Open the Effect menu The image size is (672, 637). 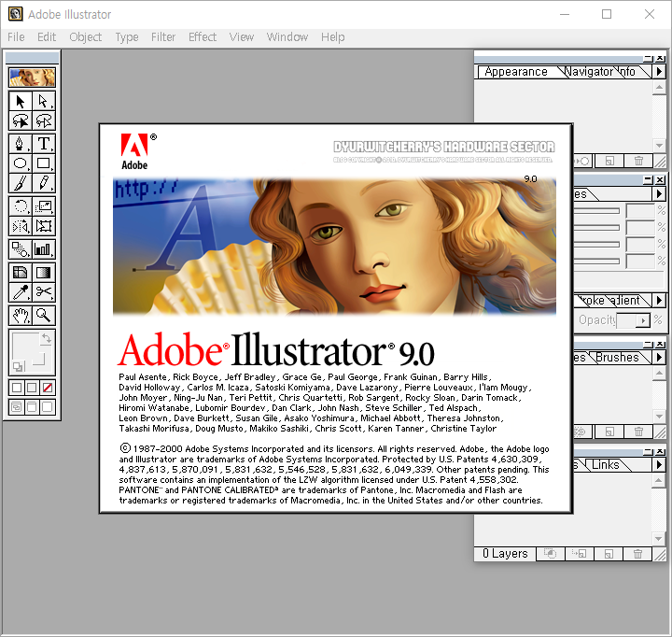[x=203, y=37]
